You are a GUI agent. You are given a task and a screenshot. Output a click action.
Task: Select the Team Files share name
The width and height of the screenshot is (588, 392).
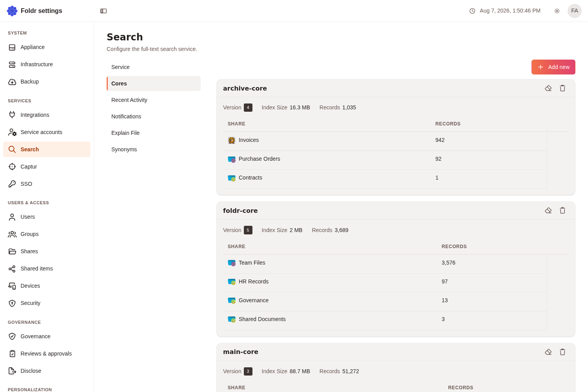(x=252, y=263)
